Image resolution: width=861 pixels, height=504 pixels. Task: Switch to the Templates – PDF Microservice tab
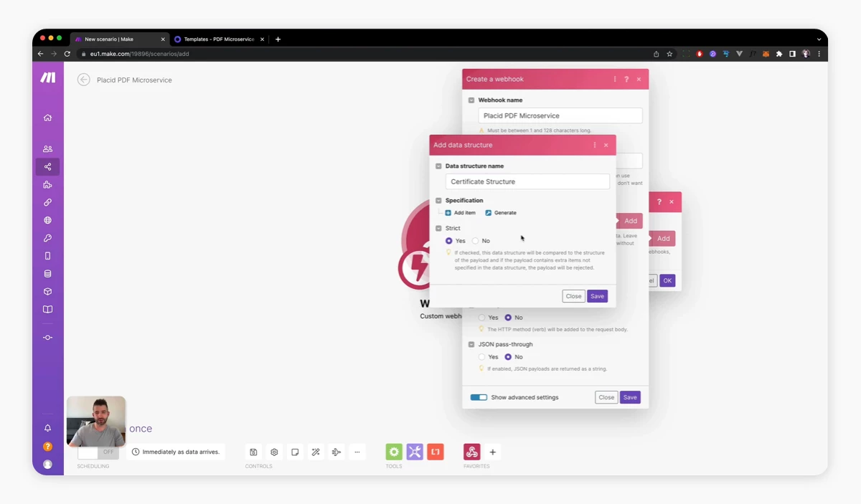[x=219, y=39]
